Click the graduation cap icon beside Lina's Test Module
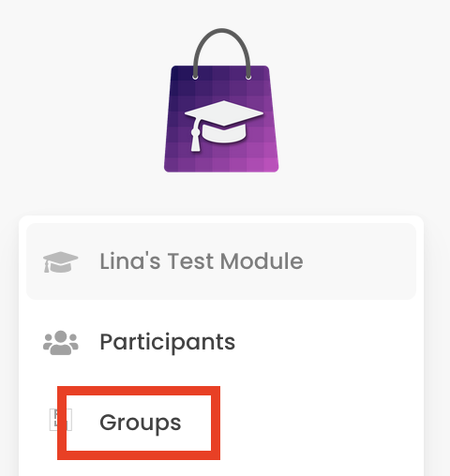The height and width of the screenshot is (476, 450). [x=61, y=261]
